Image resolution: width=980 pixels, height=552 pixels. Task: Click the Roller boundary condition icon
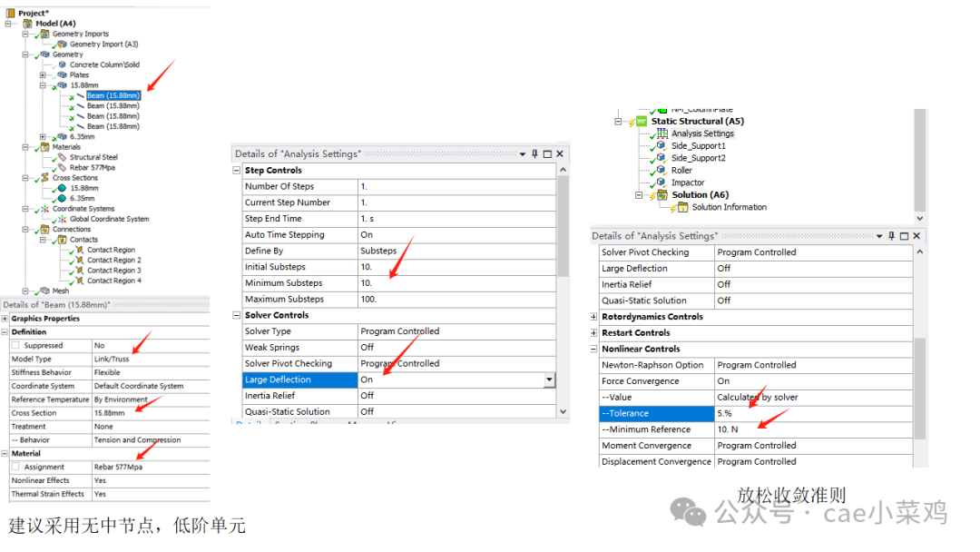pos(661,170)
